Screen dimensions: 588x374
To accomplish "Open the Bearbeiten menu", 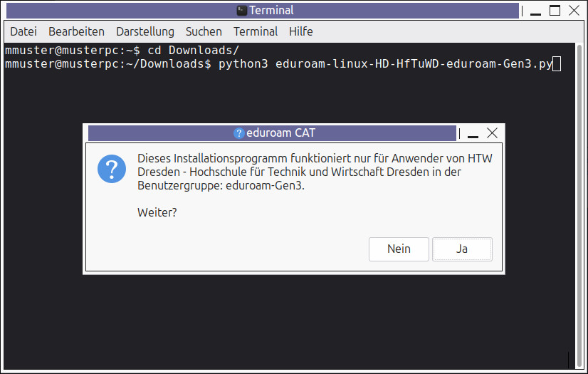I will [76, 31].
